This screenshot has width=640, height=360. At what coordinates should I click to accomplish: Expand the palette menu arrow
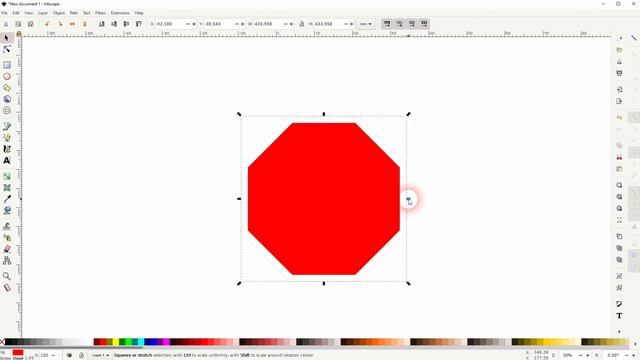pyautogui.click(x=636, y=344)
